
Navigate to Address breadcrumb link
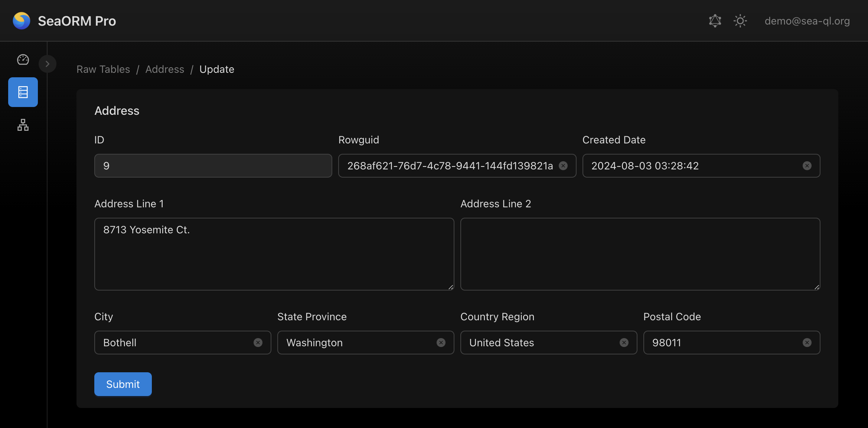[165, 69]
